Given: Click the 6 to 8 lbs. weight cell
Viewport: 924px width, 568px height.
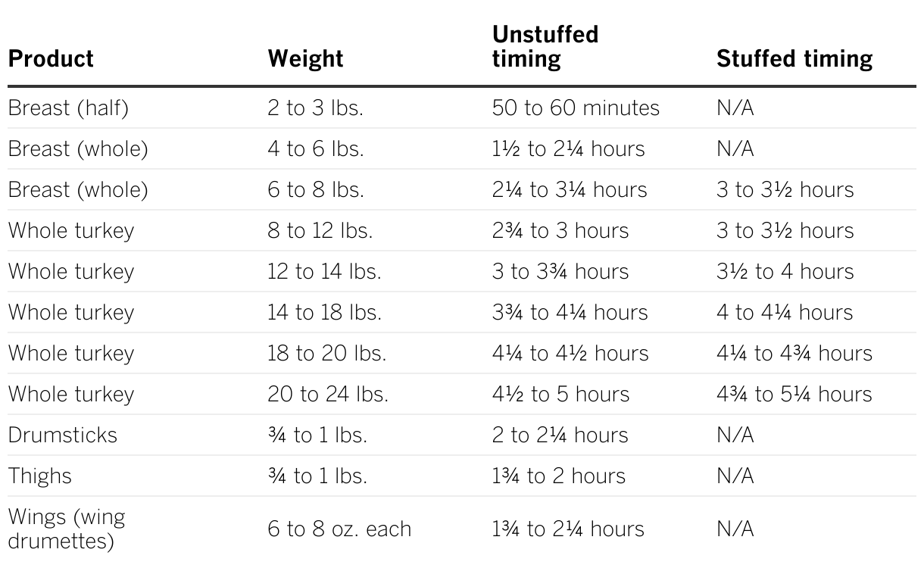Looking at the screenshot, I should point(315,190).
